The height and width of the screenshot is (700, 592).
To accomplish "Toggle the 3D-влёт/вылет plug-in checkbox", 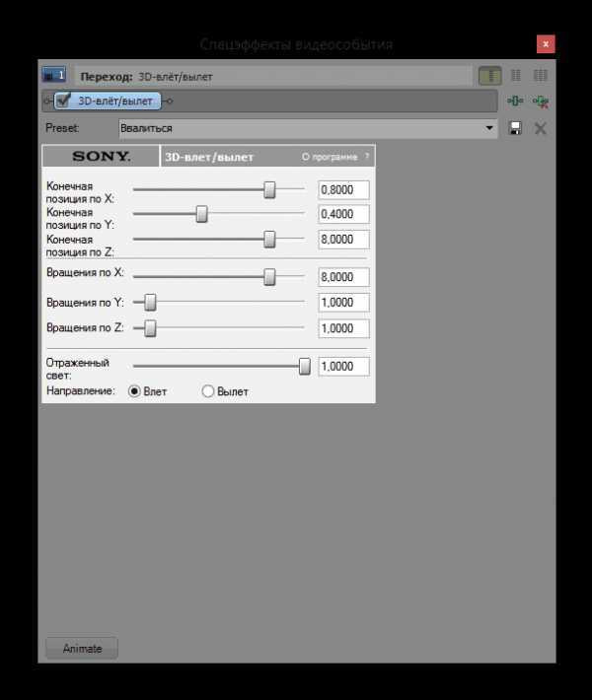I will point(63,100).
